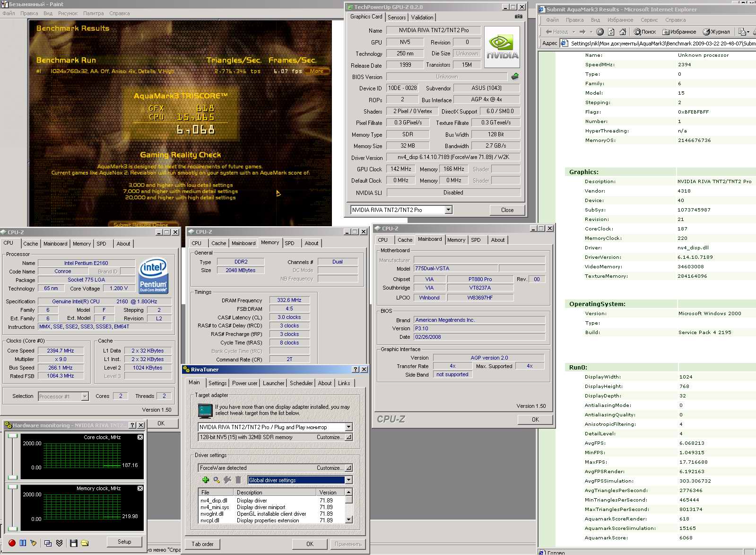Go forward with the Internet Explorer arrow icon

[582, 32]
